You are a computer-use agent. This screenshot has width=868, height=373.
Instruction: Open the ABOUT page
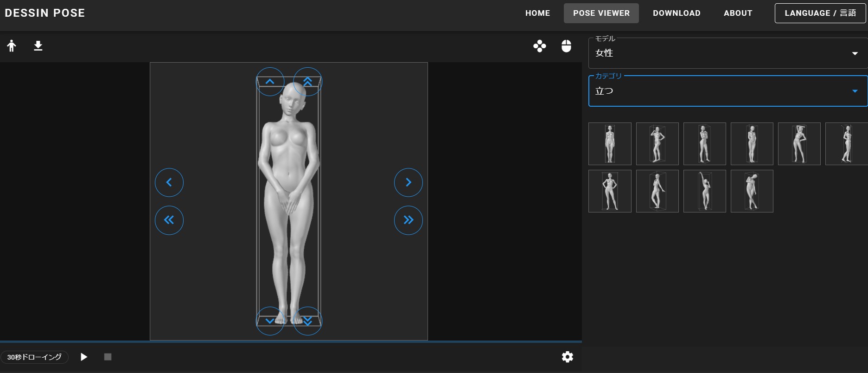click(738, 13)
